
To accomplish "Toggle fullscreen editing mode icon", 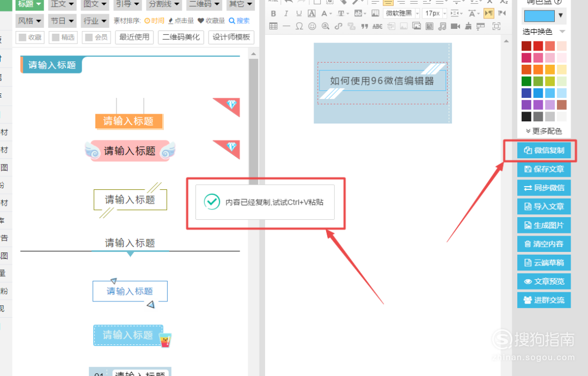I will coord(496,26).
